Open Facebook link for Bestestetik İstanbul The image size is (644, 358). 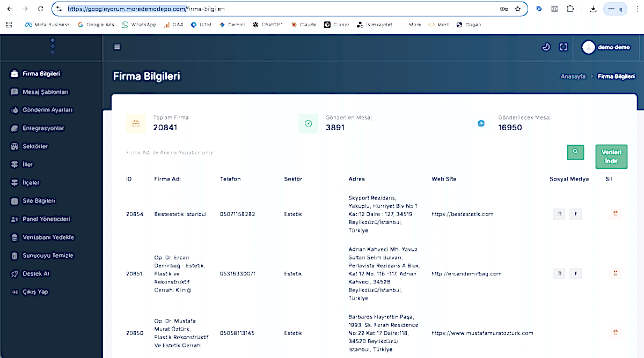575,214
